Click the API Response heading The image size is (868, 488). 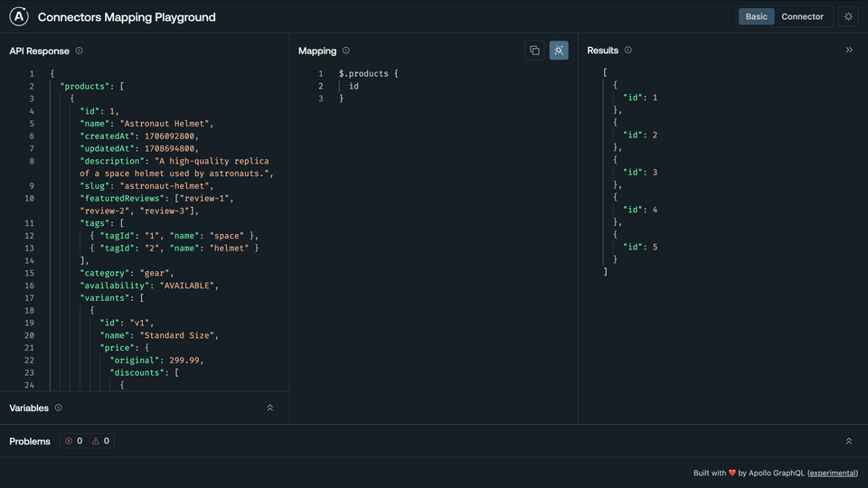coord(39,51)
